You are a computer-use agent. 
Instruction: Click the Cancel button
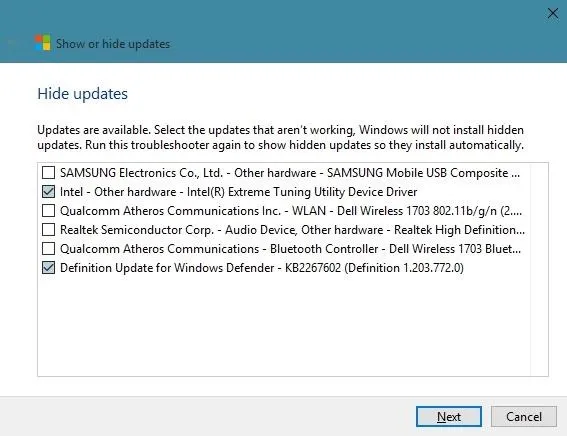(524, 416)
